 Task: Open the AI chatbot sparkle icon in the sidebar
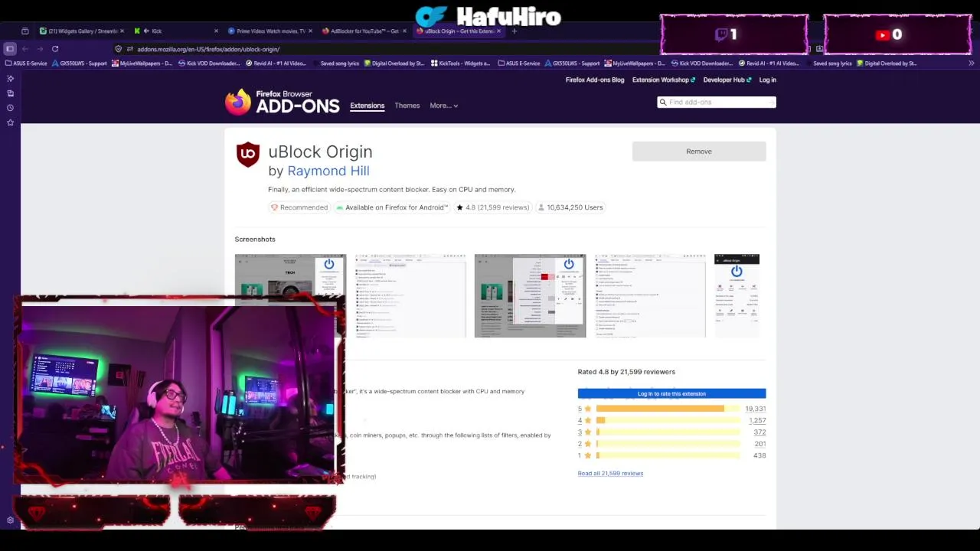[10, 79]
